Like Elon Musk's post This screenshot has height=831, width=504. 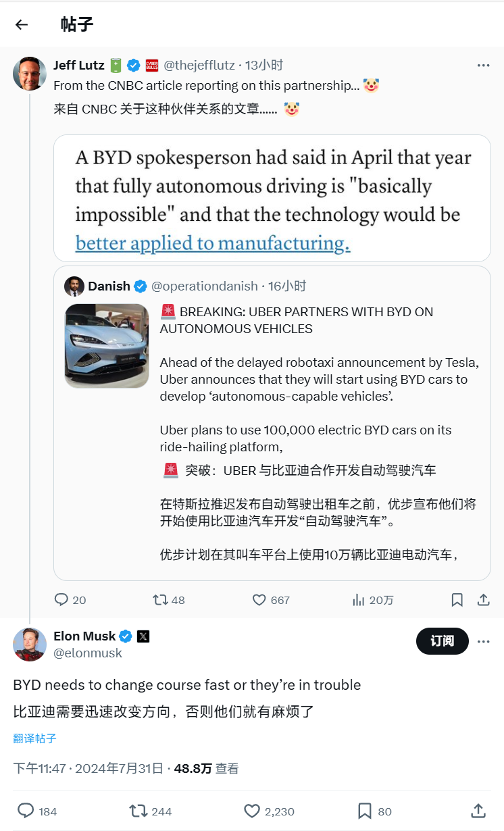coord(252,811)
